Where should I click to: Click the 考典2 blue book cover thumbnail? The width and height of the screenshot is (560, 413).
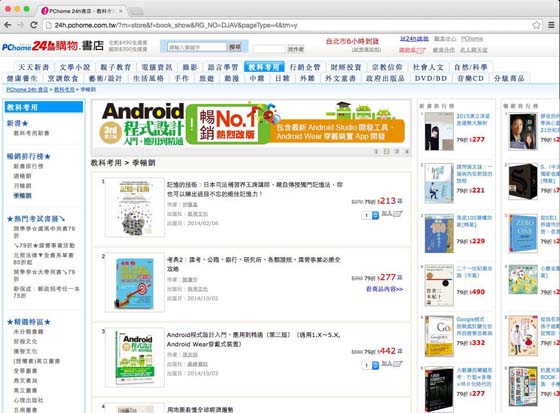click(135, 283)
